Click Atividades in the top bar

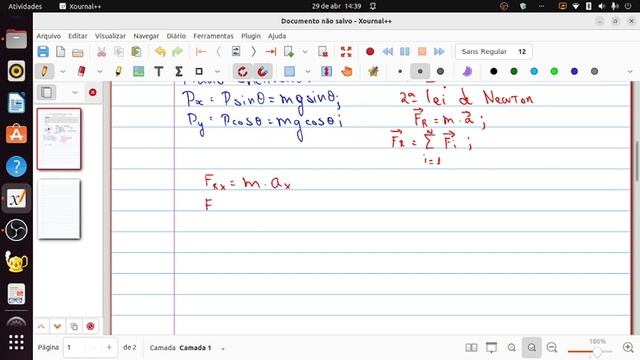[x=25, y=6]
